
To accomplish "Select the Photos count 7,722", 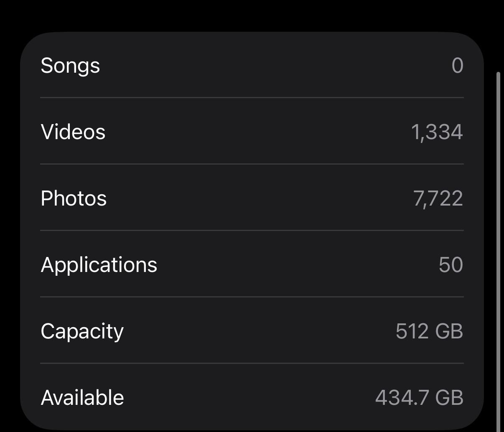I will point(438,198).
